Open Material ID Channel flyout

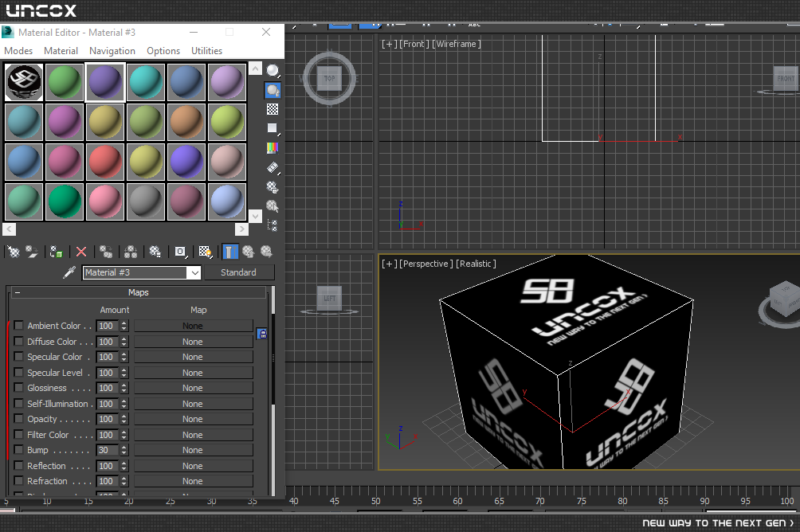[181, 252]
